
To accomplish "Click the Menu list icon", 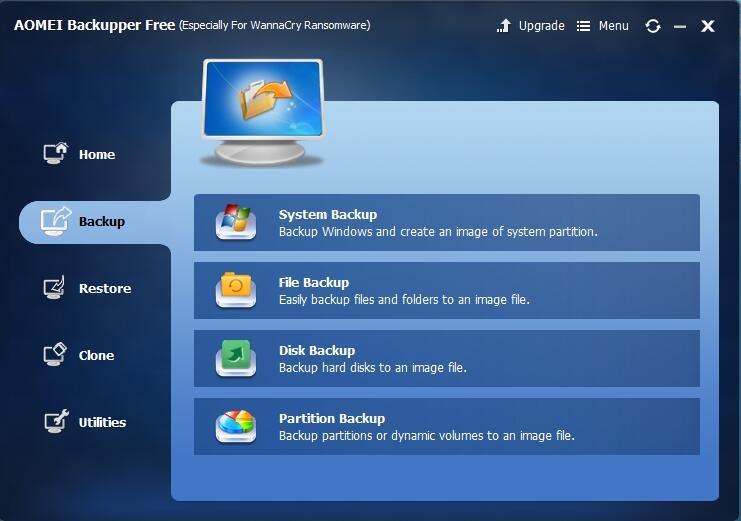I will point(583,26).
